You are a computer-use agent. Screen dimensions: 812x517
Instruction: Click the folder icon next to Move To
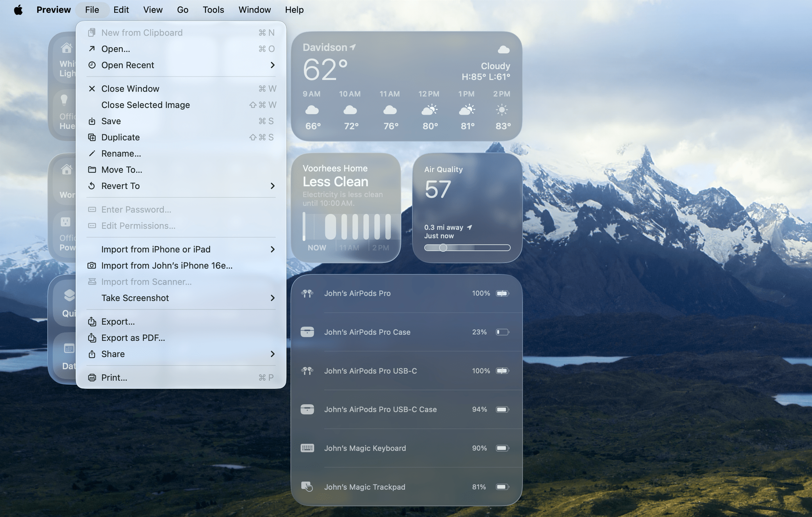[92, 170]
